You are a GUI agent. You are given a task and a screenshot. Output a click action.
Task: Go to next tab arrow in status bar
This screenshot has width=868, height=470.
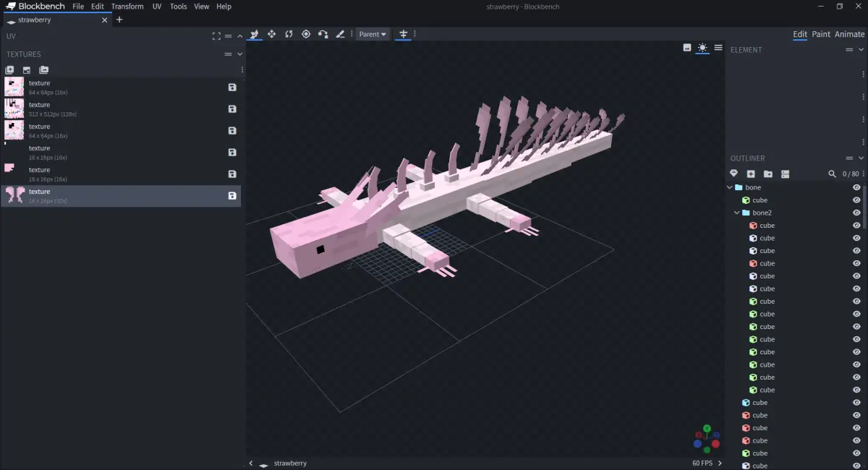click(720, 463)
